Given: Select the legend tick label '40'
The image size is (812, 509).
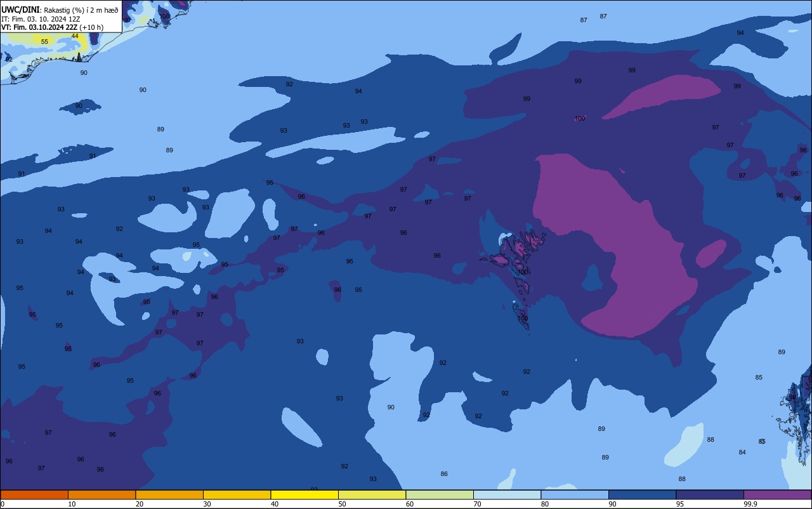Looking at the screenshot, I should coord(275,504).
